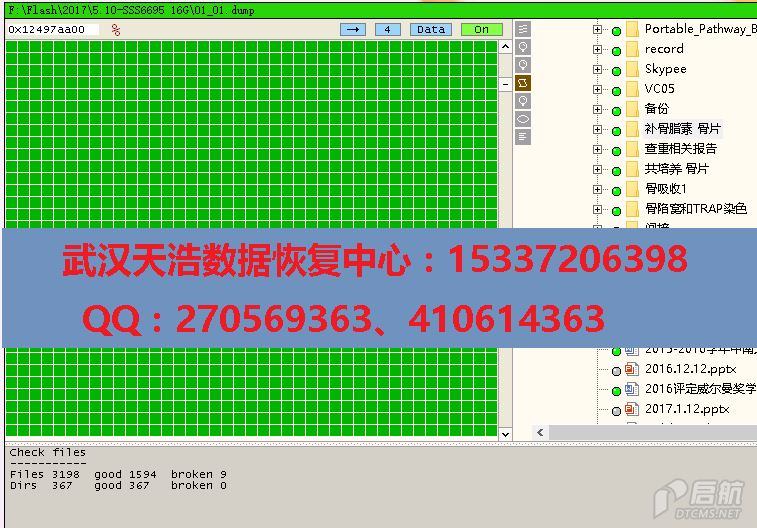This screenshot has height=528, width=757.
Task: Toggle the green On button
Action: [x=481, y=29]
